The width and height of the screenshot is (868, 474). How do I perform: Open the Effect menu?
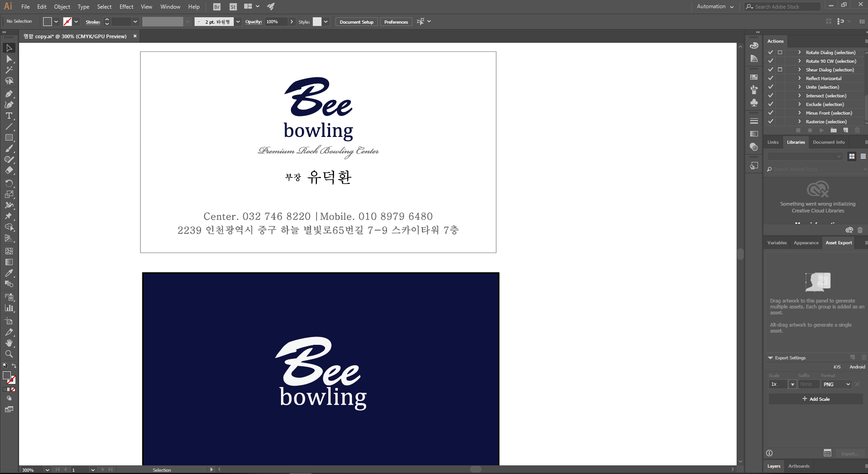pos(126,7)
